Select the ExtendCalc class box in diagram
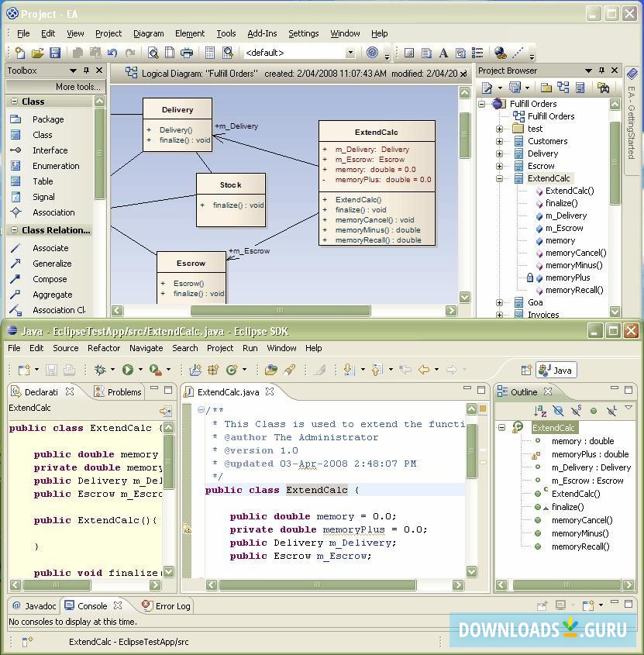Screen dimensions: 644x655 (x=377, y=183)
